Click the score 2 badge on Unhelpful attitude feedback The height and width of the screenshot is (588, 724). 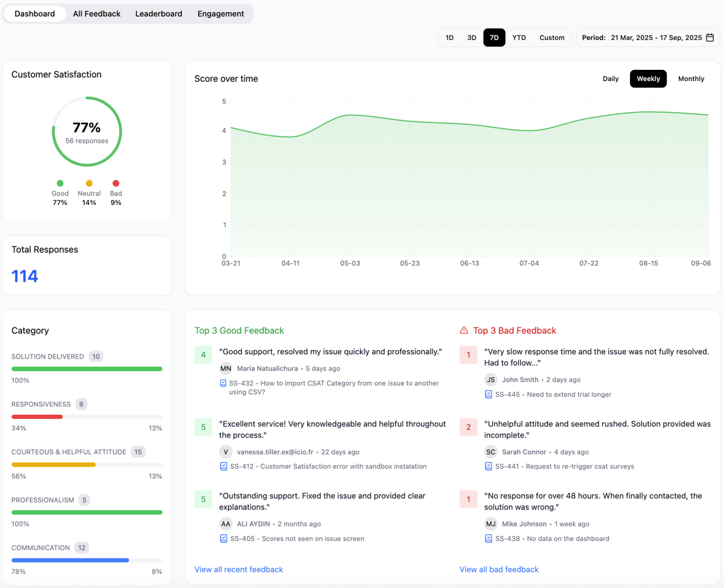coord(469,427)
